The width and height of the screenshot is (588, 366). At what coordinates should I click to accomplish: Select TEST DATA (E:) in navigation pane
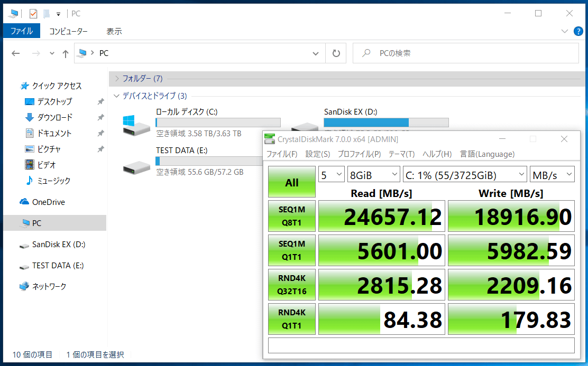(58, 266)
